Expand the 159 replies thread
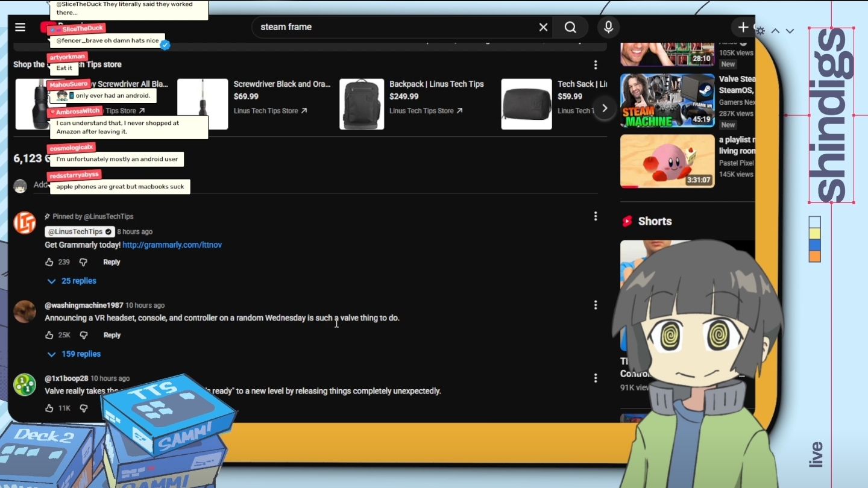Screen dimensions: 868x488 point(74,354)
